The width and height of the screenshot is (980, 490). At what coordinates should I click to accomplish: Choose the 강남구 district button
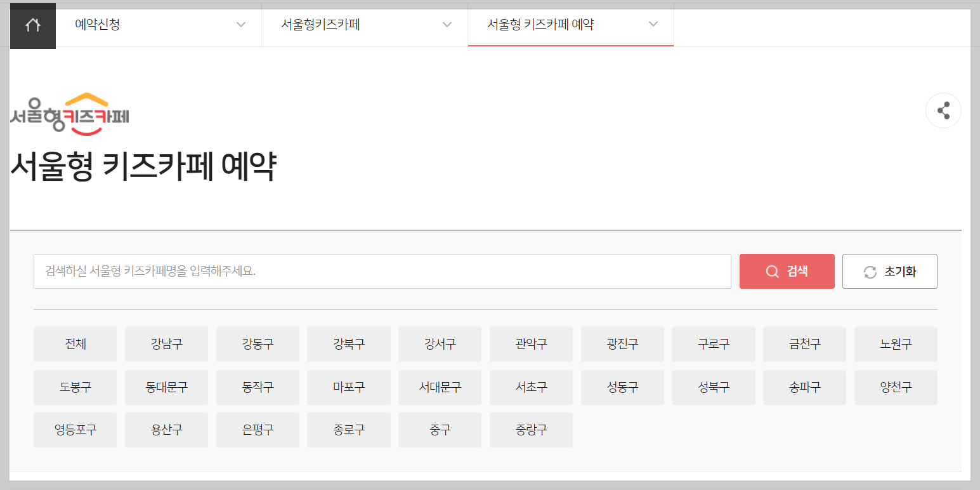coord(166,344)
